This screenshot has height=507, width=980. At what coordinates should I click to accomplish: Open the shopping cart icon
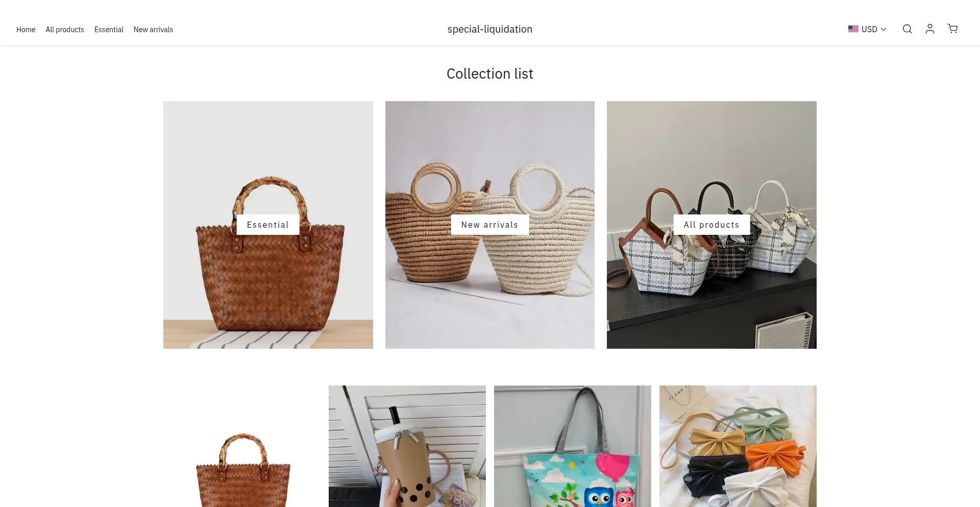pos(952,29)
